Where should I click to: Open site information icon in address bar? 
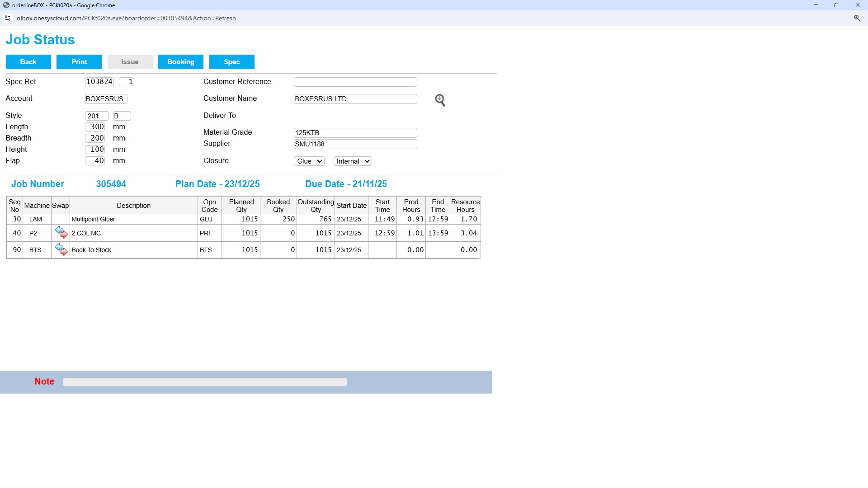(8, 18)
